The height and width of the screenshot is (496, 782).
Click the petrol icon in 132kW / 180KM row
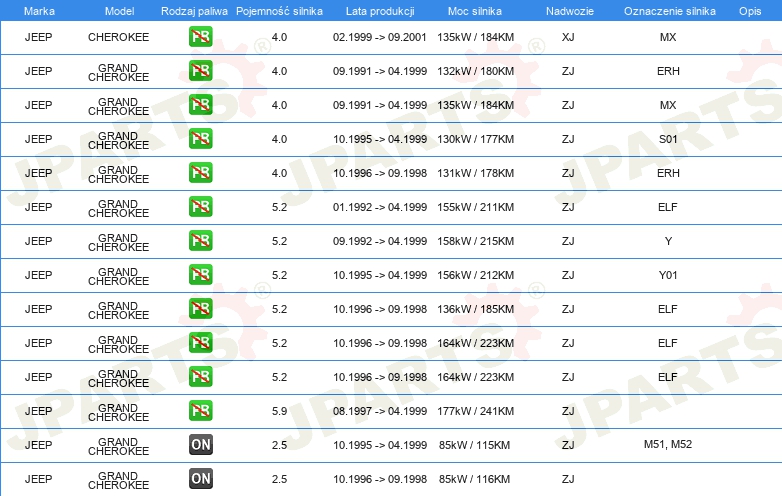click(x=200, y=71)
